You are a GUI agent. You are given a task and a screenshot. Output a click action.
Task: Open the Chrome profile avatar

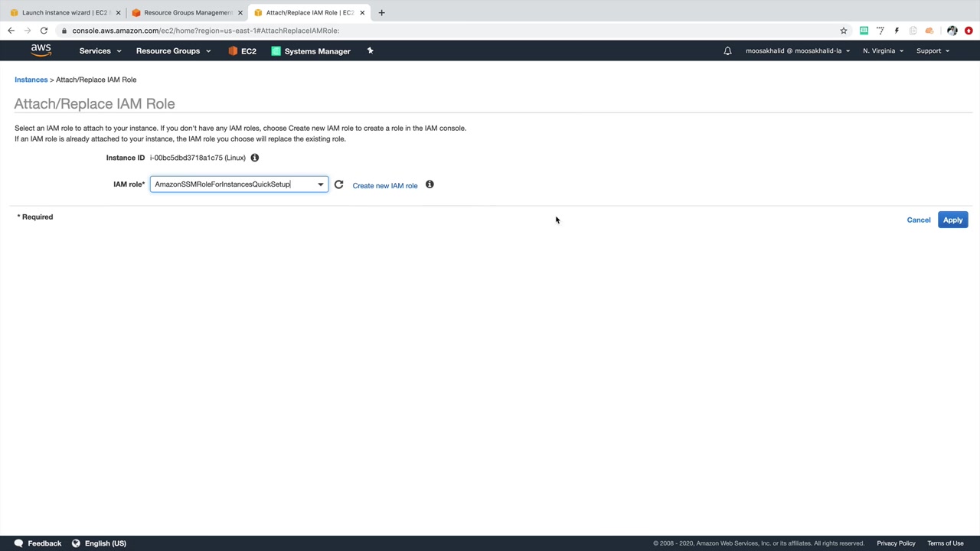[x=952, y=31]
